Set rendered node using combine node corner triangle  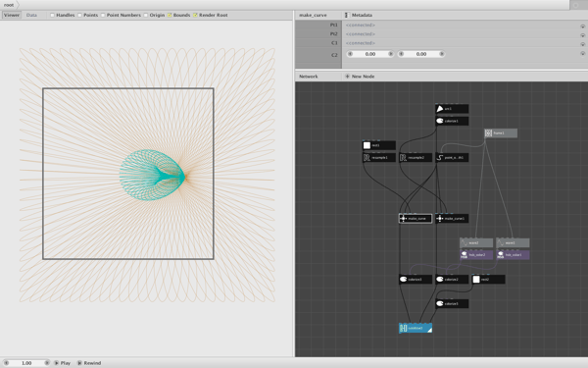point(429,330)
